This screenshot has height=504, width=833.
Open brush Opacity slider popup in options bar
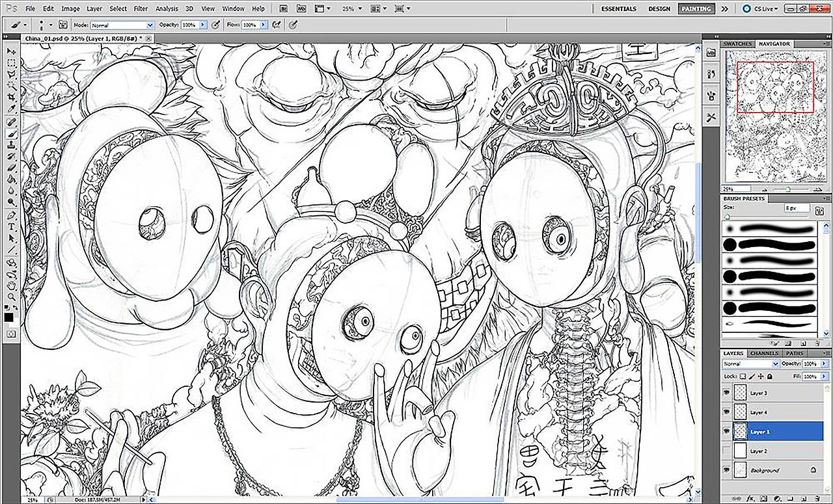(x=202, y=25)
